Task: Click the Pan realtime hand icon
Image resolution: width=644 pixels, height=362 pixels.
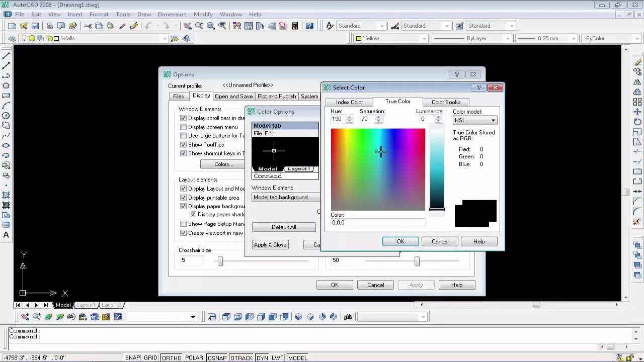Action: [x=188, y=26]
